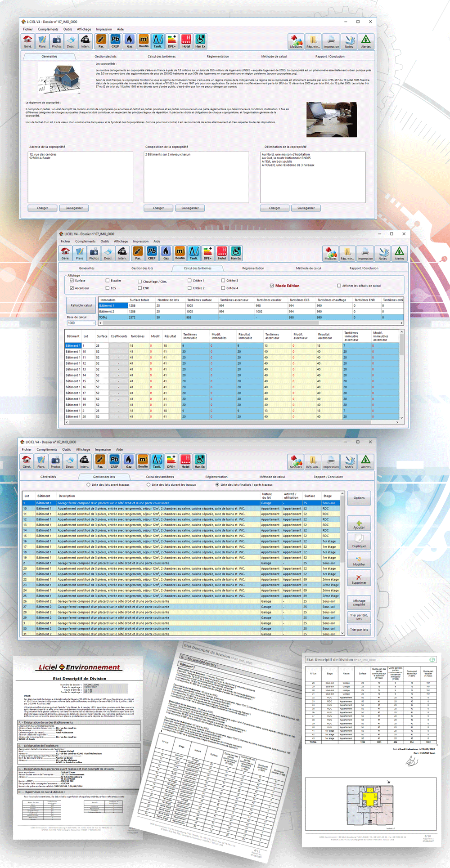Click Interv. phone icon in the Généralités window
The image size is (450, 868).
pyautogui.click(x=85, y=41)
